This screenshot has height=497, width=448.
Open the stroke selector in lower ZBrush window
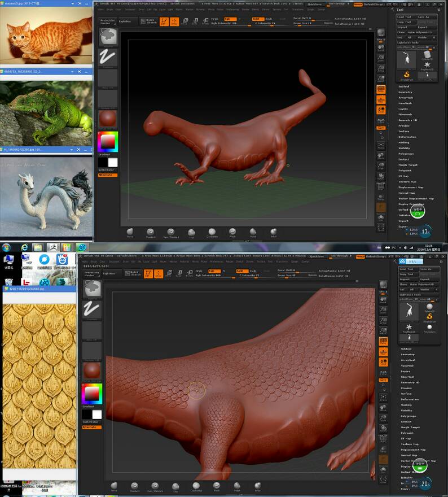[x=92, y=309]
